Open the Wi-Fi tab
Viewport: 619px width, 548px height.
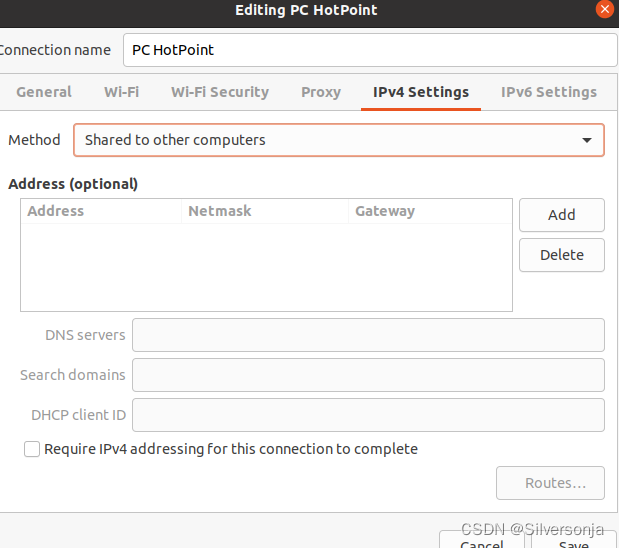(122, 92)
